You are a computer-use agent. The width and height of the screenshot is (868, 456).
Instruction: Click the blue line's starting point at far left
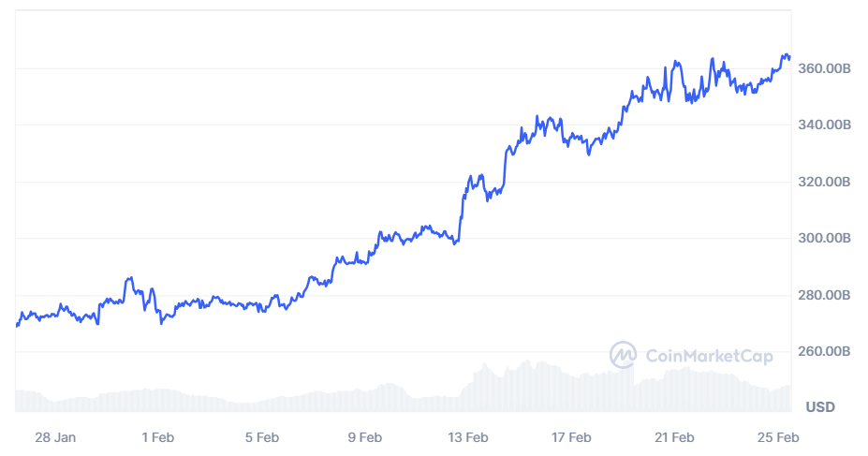(17, 325)
